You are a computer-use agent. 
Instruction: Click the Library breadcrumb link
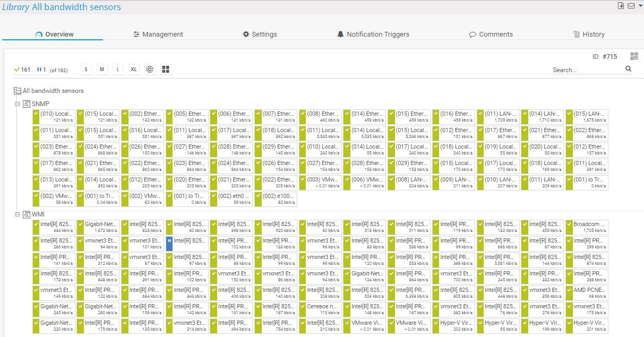pyautogui.click(x=16, y=7)
